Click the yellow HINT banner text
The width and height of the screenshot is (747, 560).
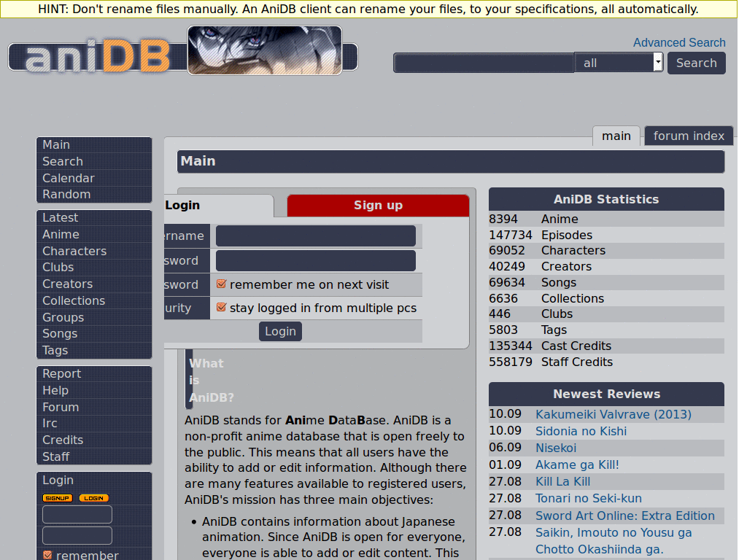coord(368,9)
